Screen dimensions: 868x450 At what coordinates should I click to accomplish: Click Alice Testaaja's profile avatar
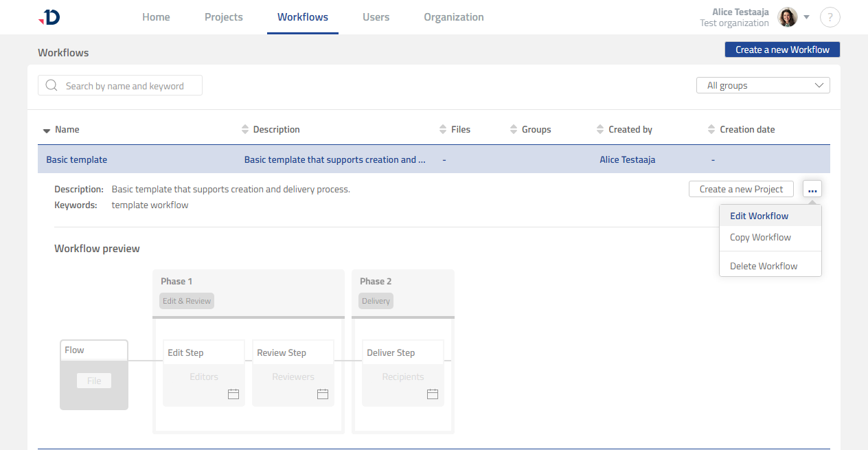click(787, 17)
